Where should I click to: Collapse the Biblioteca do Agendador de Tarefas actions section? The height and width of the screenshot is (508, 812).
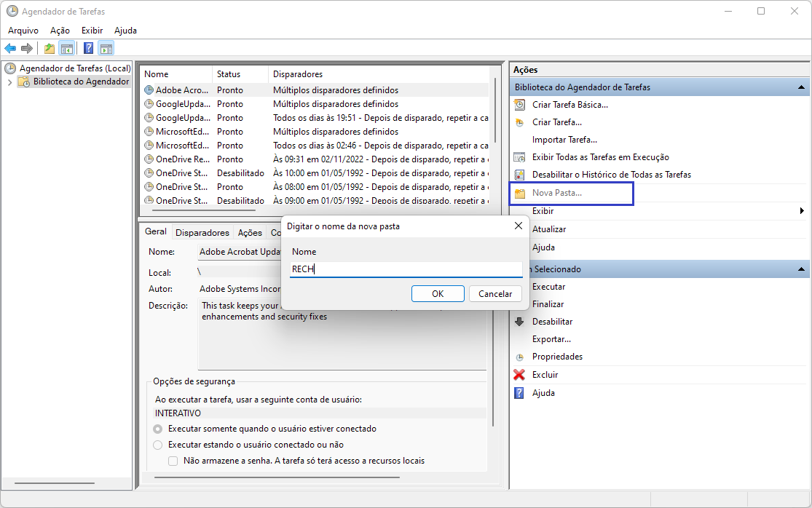(802, 87)
